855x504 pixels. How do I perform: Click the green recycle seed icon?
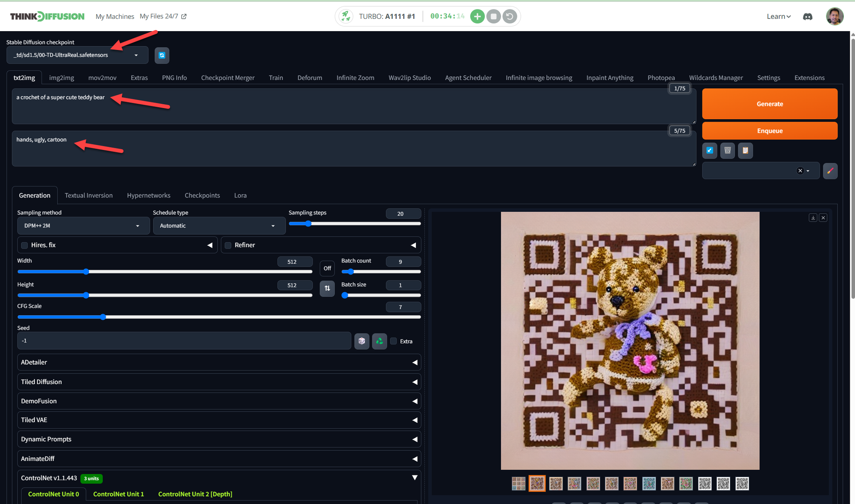pyautogui.click(x=379, y=341)
